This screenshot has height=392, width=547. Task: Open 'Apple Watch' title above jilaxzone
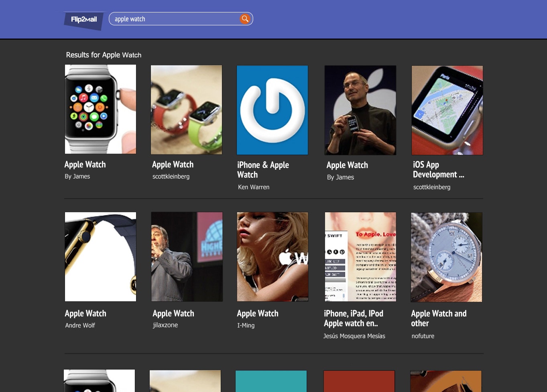(173, 313)
